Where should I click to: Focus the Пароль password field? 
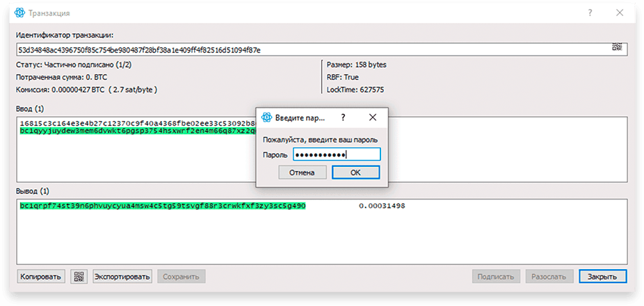point(337,154)
